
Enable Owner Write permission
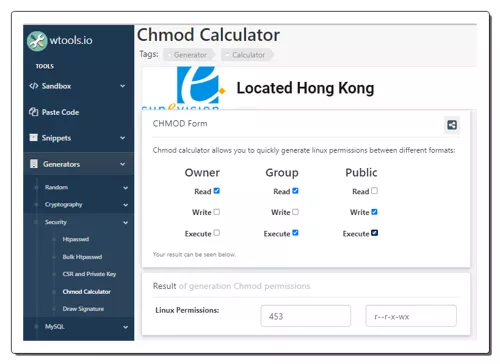(x=217, y=212)
